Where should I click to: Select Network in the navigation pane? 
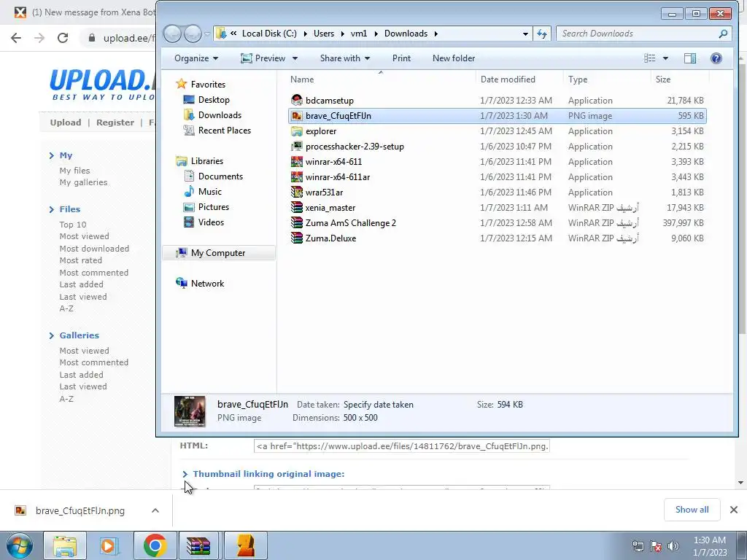(x=200, y=284)
